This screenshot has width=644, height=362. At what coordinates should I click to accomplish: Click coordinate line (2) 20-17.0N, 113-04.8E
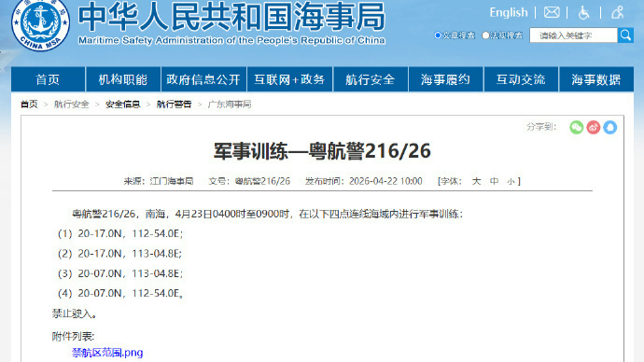(119, 254)
